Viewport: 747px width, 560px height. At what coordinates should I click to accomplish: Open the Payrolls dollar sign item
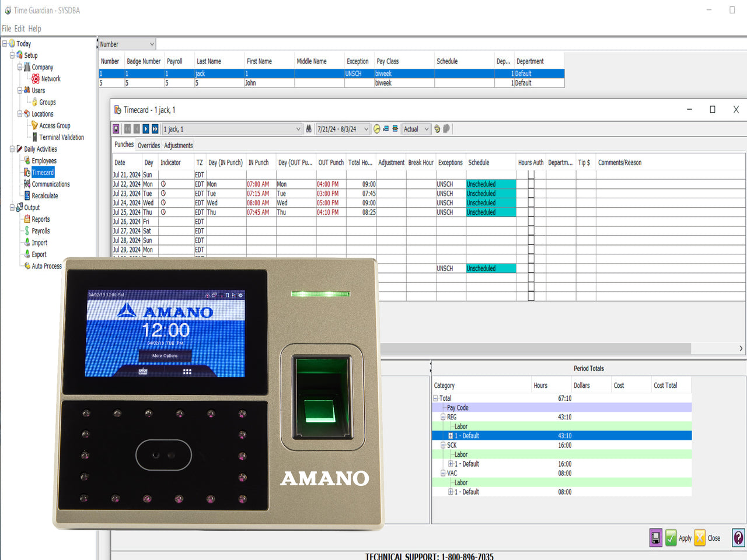(40, 231)
